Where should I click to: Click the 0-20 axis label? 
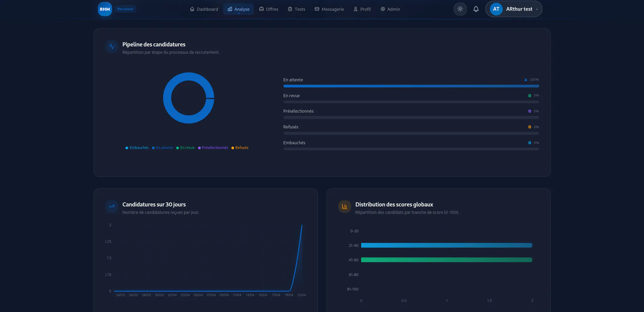pos(354,231)
